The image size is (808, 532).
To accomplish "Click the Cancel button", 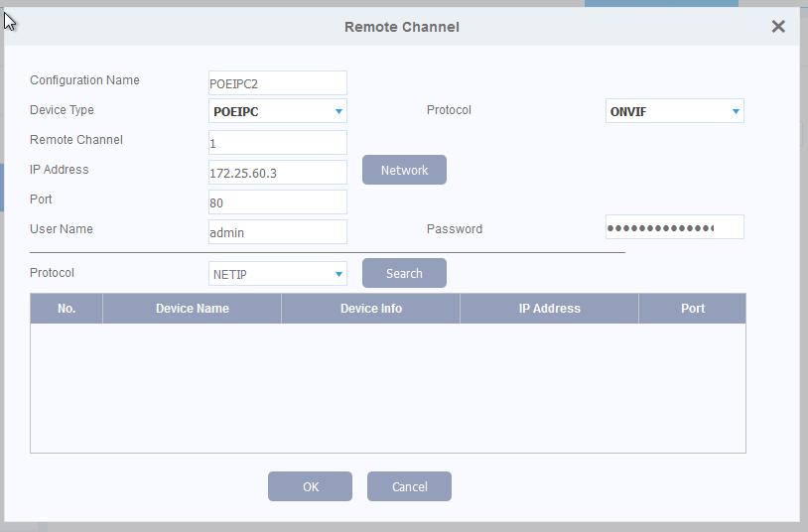I will pos(409,486).
